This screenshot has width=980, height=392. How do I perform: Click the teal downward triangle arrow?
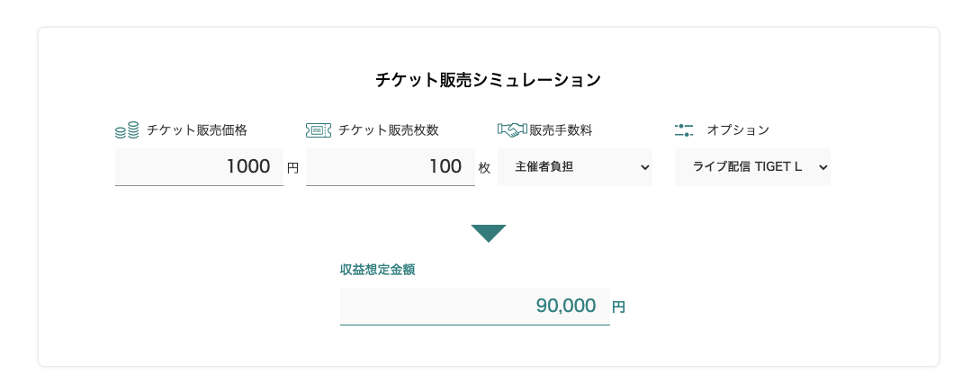[x=488, y=234]
